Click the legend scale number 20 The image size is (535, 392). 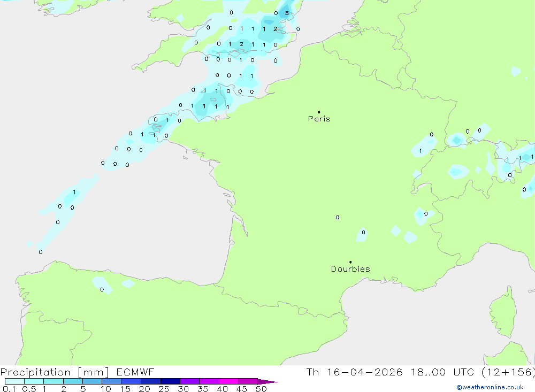click(x=144, y=389)
